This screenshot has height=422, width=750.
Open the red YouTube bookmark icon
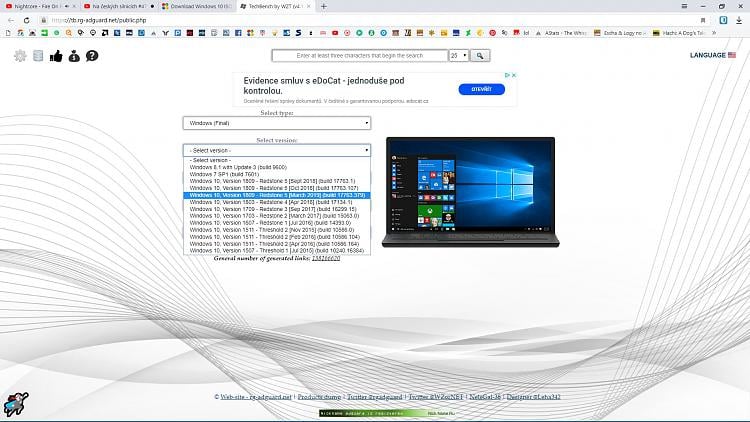pos(335,33)
